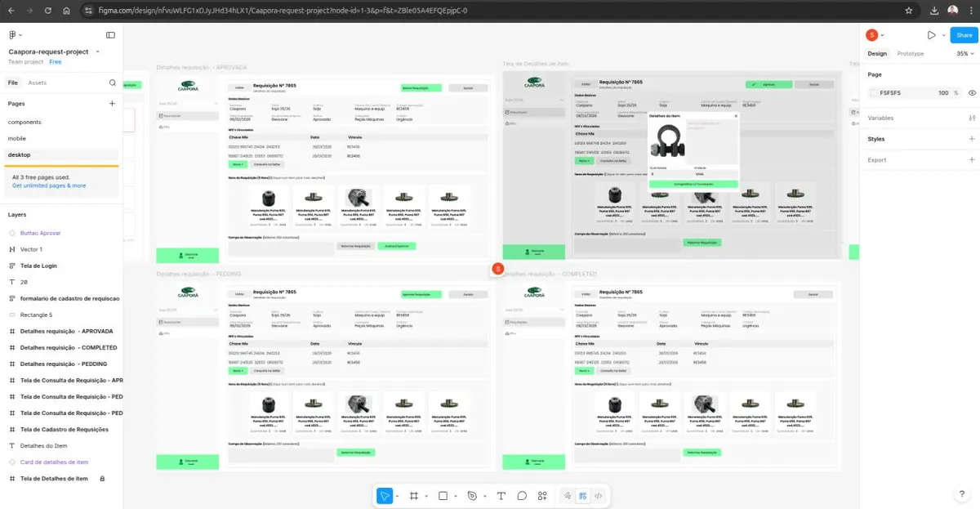Screen dimensions: 980x509
Task: Switch to Dev Mode toggle
Action: (598, 496)
